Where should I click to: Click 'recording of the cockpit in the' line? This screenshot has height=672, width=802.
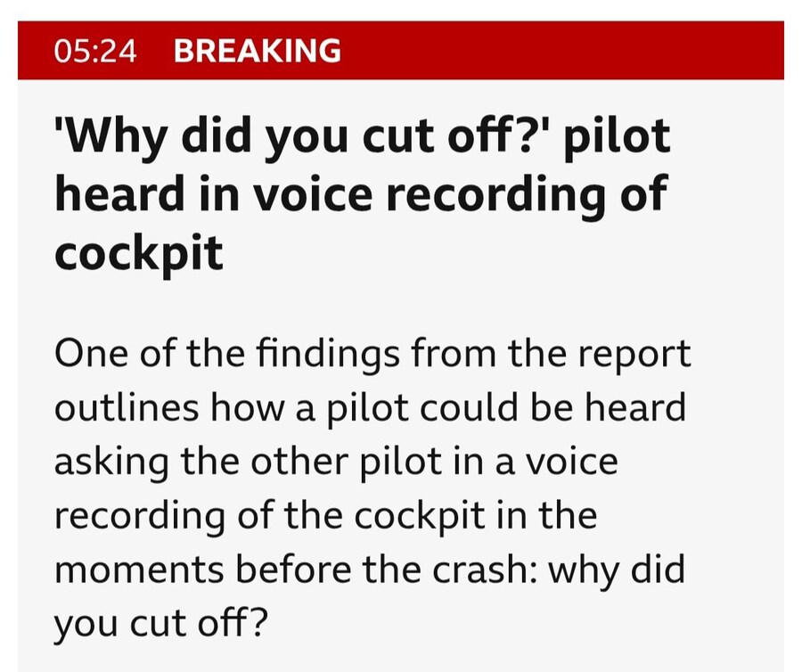326,517
